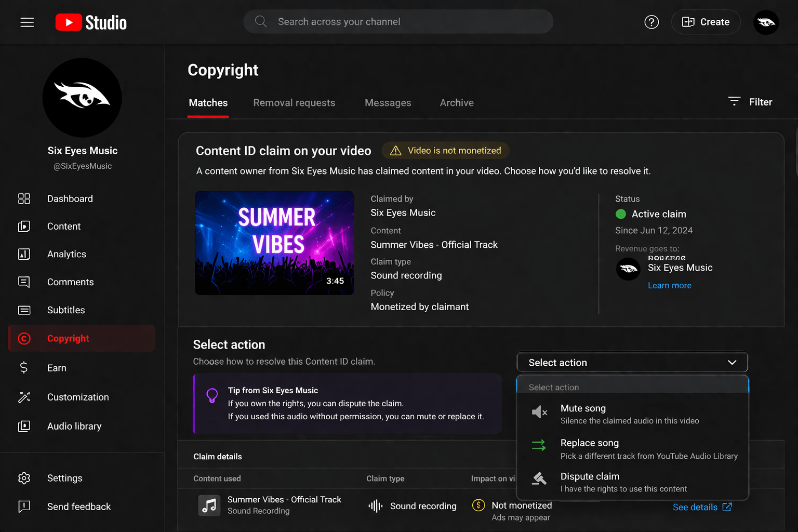798x532 pixels.
Task: Click the Subtitles icon in sidebar
Action: coord(24,310)
